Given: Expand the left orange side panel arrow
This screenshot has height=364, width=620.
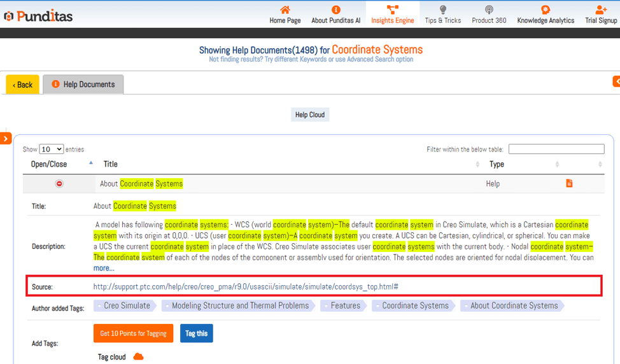Looking at the screenshot, I should [x=6, y=138].
